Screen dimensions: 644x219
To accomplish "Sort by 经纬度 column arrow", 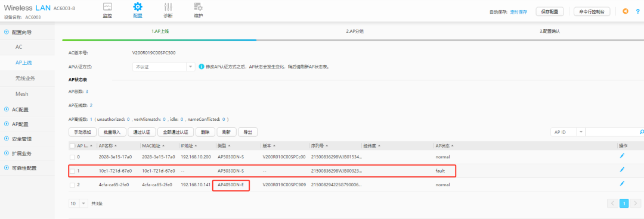I will [379, 146].
